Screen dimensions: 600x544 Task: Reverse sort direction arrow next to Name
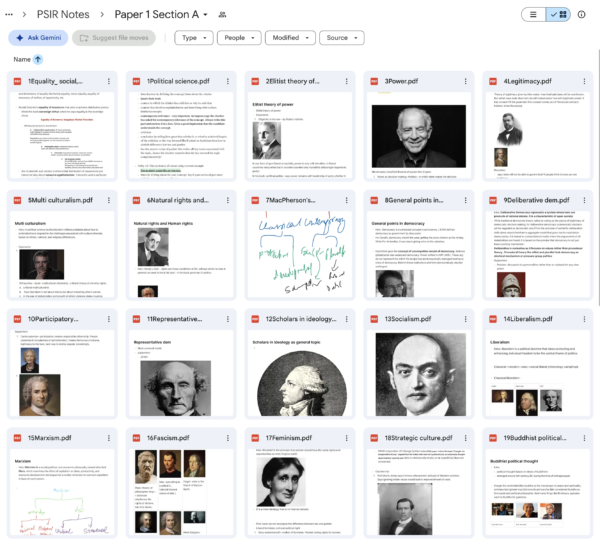(38, 59)
